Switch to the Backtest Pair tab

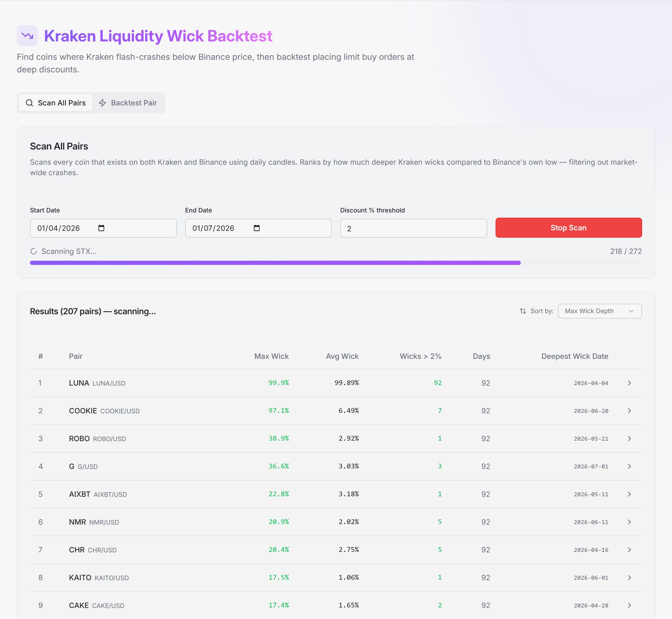click(128, 103)
